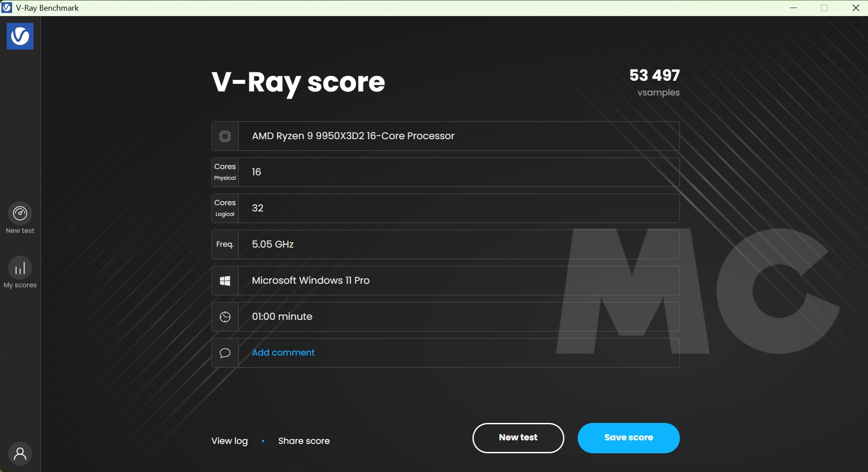
Task: Click the 53 497 vsamples score
Action: (654, 75)
